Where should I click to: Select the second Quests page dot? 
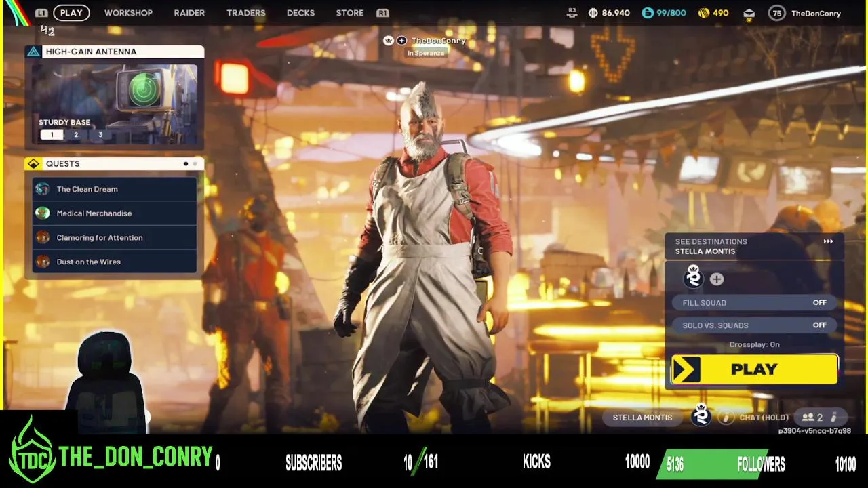click(x=195, y=163)
